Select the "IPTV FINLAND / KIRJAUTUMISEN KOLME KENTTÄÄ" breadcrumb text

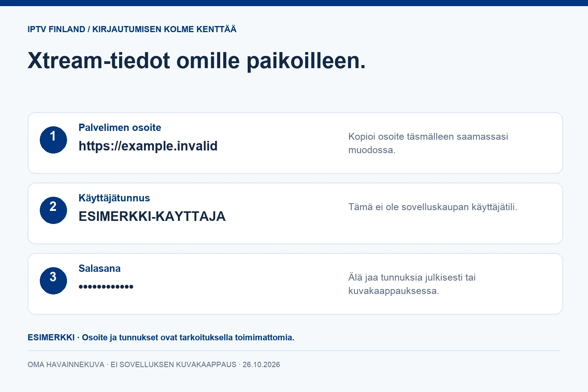tap(132, 29)
